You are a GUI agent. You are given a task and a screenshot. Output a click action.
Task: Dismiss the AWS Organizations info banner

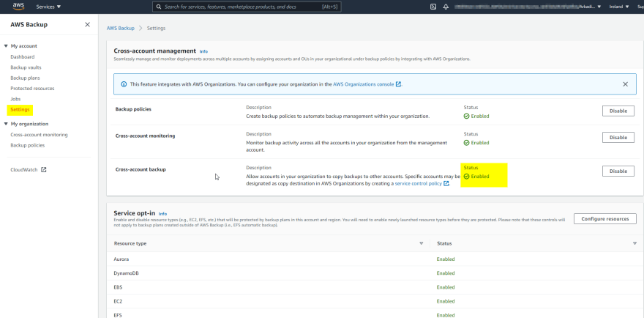click(x=625, y=84)
